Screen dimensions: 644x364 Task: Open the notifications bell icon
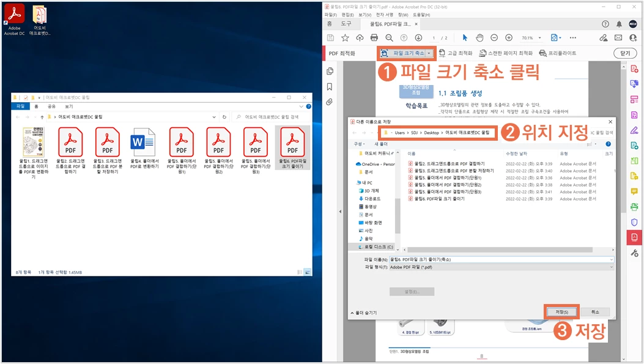[x=619, y=24]
